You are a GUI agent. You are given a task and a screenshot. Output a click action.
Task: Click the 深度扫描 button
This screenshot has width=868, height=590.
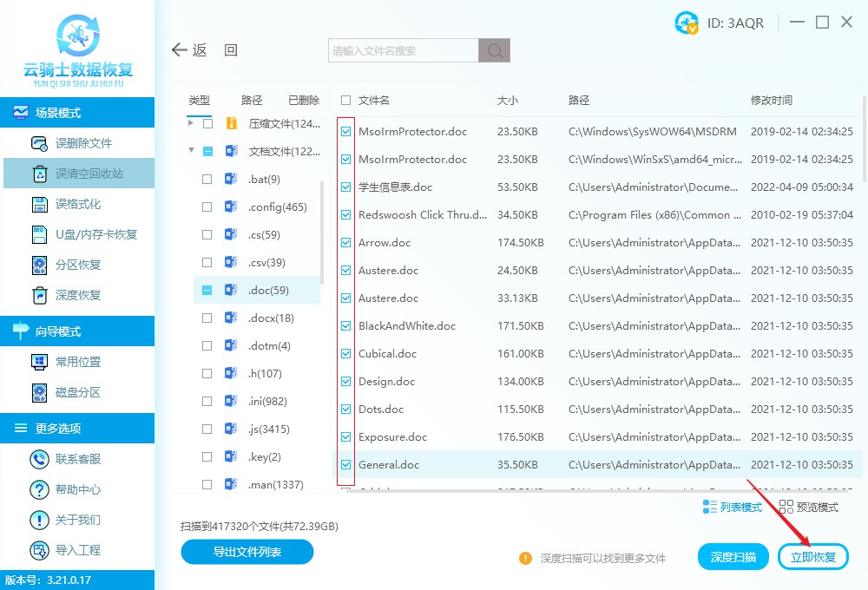[733, 557]
